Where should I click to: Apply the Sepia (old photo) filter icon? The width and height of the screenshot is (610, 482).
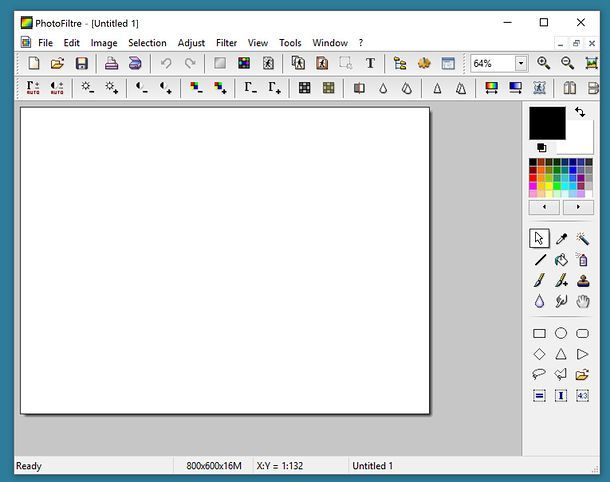pyautogui.click(x=328, y=88)
